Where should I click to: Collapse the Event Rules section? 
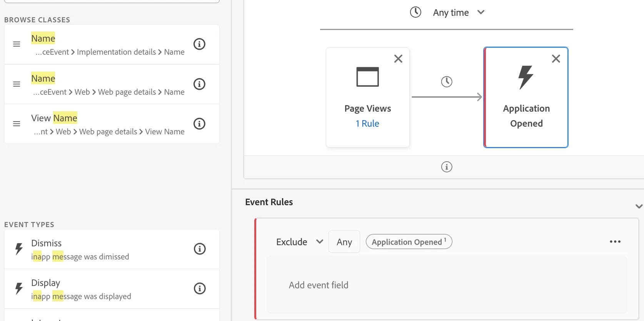click(x=639, y=206)
